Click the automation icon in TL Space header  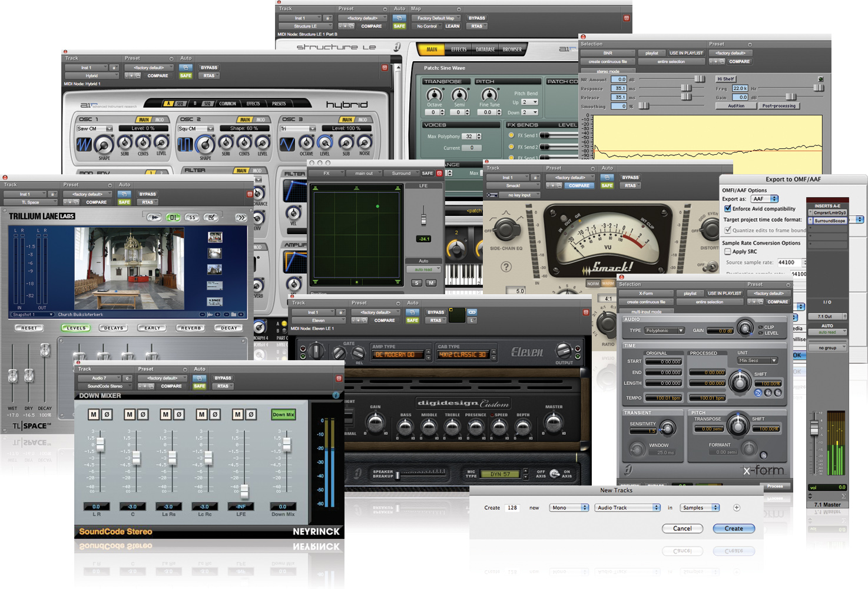pyautogui.click(x=124, y=194)
